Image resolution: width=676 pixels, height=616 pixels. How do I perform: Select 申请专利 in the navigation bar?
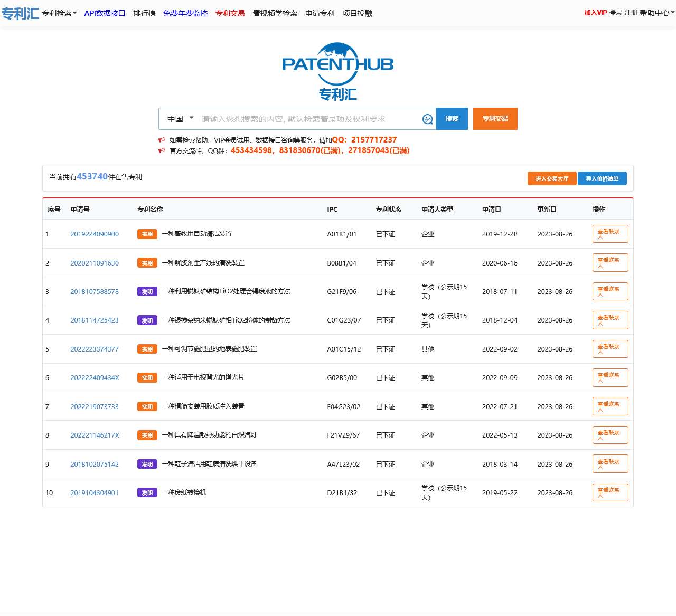coord(320,13)
